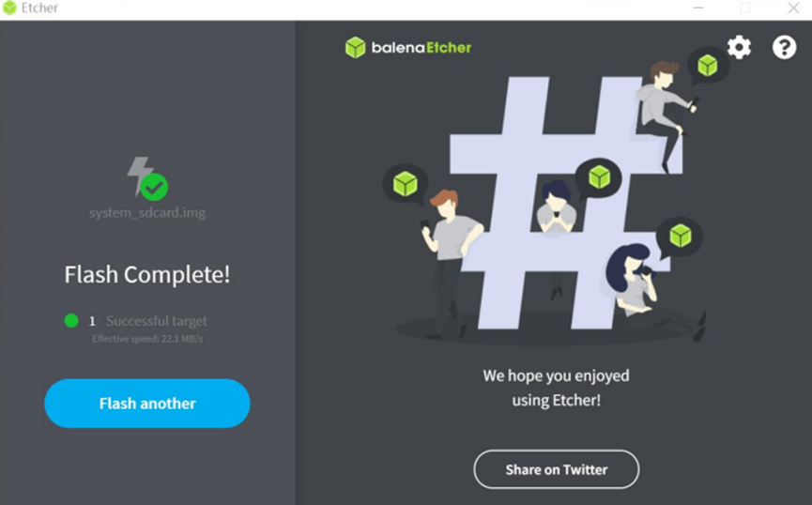The height and width of the screenshot is (505, 812).
Task: Click the Flash Complete! heading
Action: 147,274
